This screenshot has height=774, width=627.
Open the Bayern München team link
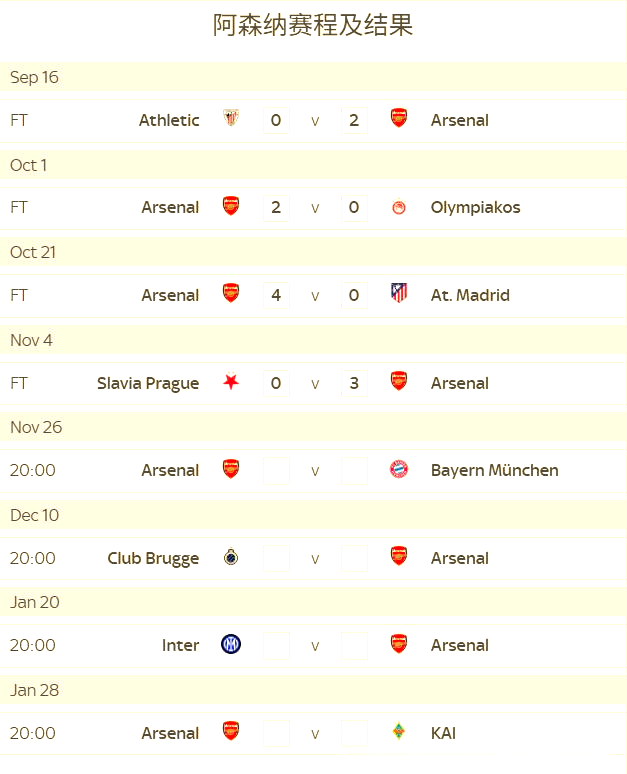pos(494,470)
